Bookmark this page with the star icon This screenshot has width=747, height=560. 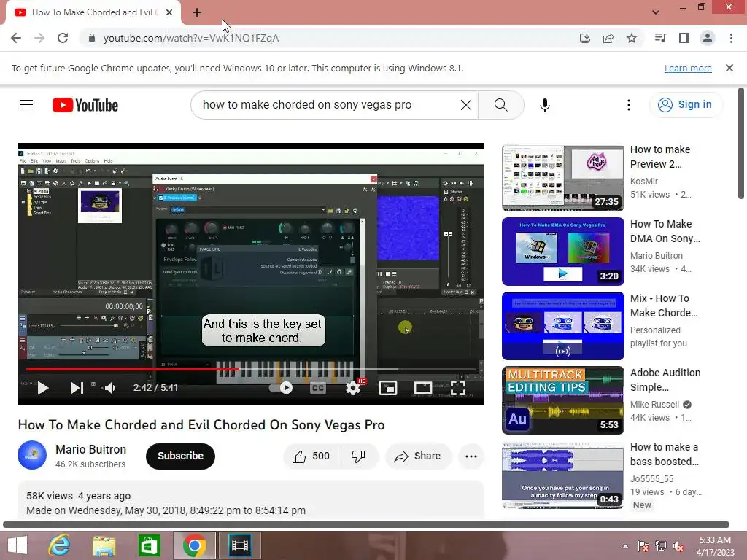tap(632, 38)
